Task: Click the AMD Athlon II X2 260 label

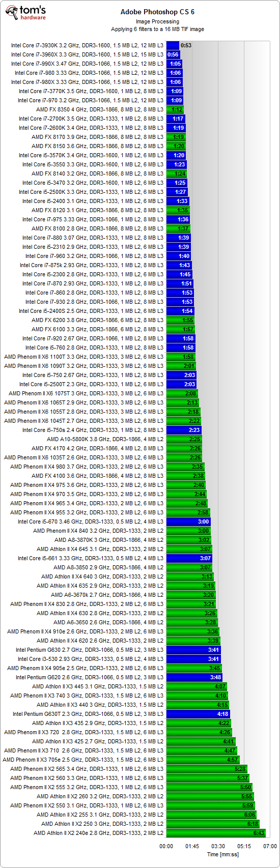Action: tap(100, 796)
